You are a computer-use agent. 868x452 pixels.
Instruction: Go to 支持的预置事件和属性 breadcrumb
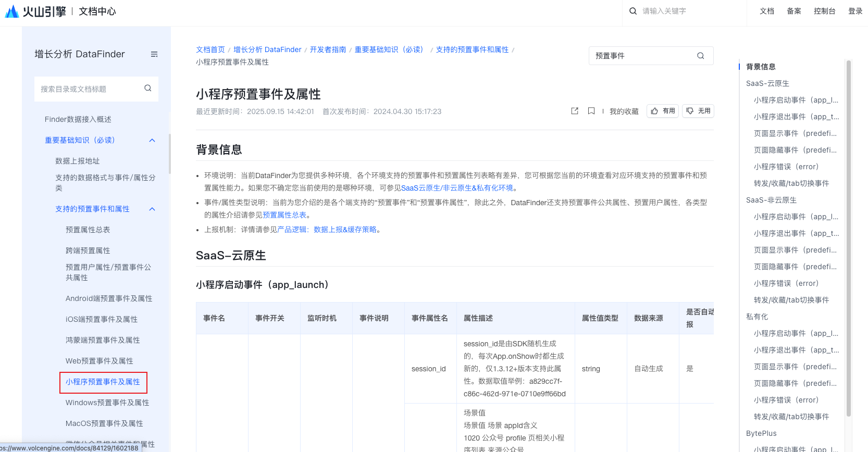[x=473, y=49]
